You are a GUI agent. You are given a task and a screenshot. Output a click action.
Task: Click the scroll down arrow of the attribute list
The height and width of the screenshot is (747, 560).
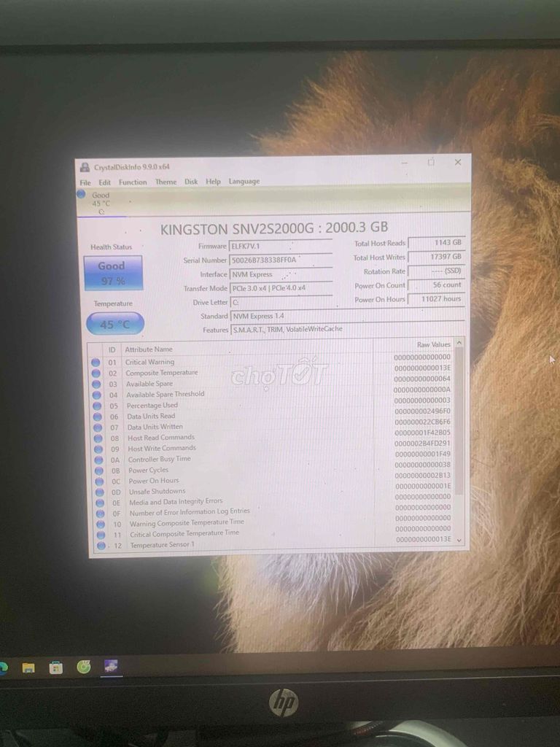point(459,541)
